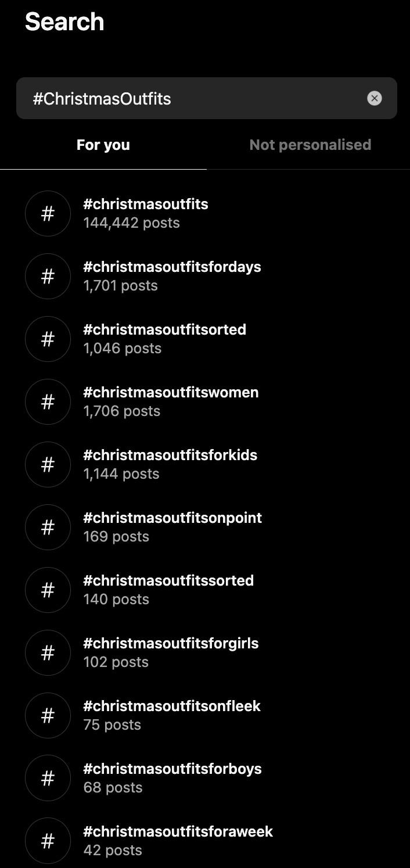Viewport: 410px width, 868px height.
Task: Clear the search field with the X icon
Action: point(375,98)
